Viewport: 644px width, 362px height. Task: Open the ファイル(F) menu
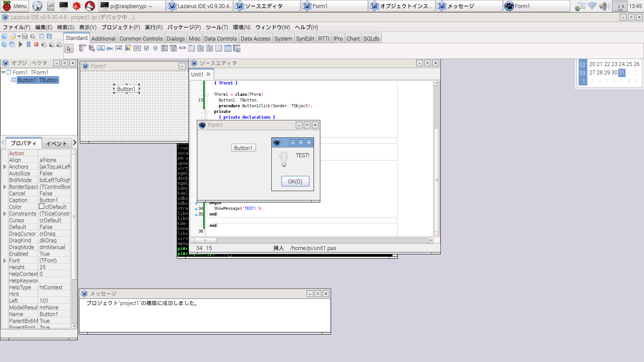click(17, 27)
